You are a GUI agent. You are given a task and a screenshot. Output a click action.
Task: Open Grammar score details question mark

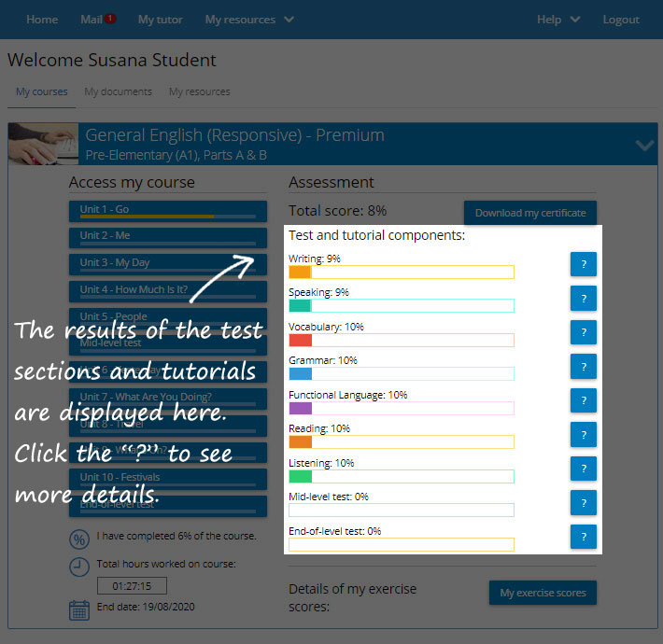pyautogui.click(x=583, y=367)
